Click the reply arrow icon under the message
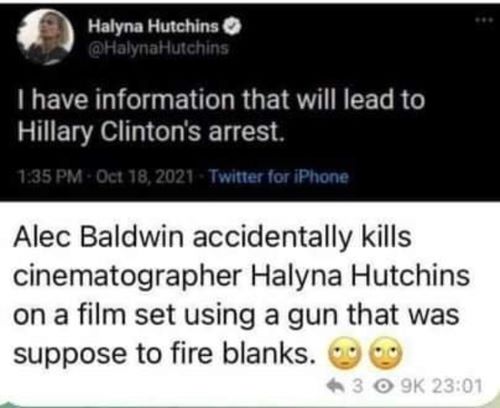 pyautogui.click(x=338, y=387)
